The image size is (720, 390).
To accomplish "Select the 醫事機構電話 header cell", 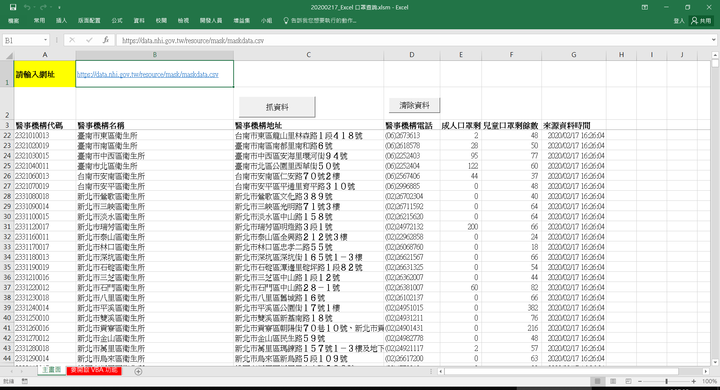I will tap(412, 125).
